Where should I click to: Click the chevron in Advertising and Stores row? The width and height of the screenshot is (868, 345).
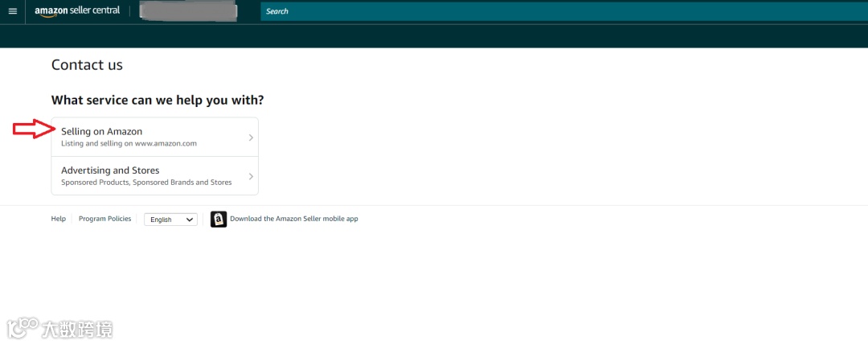(251, 176)
